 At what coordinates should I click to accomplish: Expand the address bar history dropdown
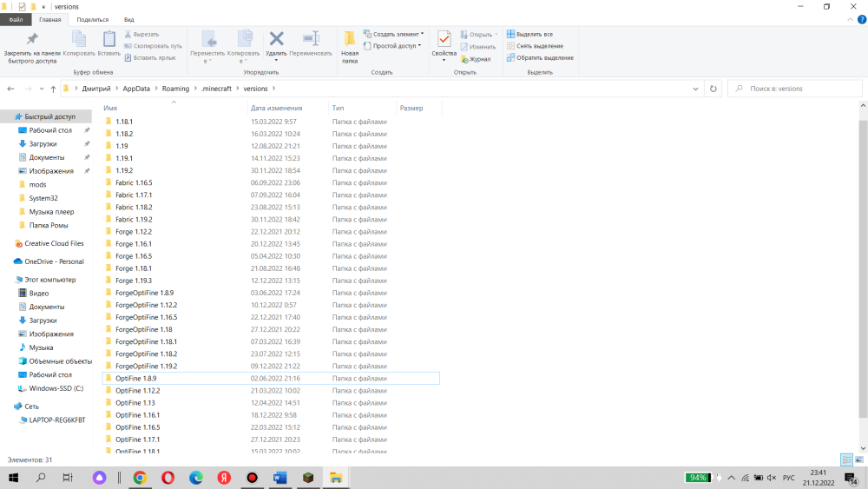coord(695,89)
